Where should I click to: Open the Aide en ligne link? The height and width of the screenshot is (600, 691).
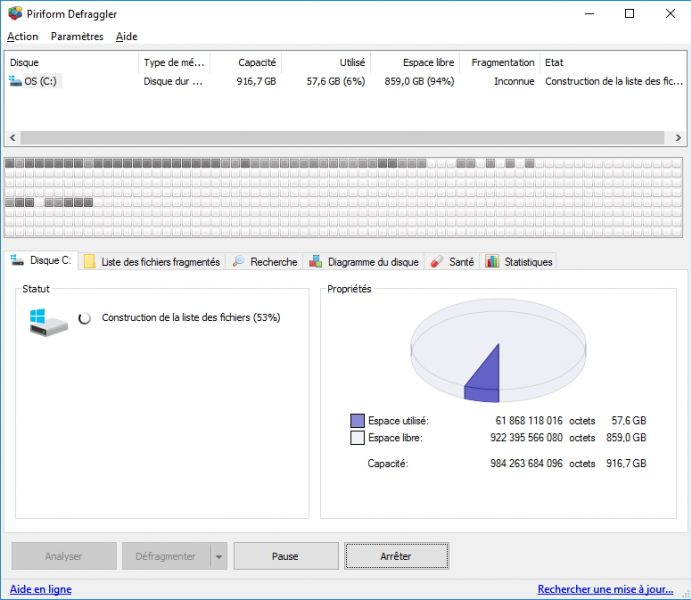click(41, 589)
